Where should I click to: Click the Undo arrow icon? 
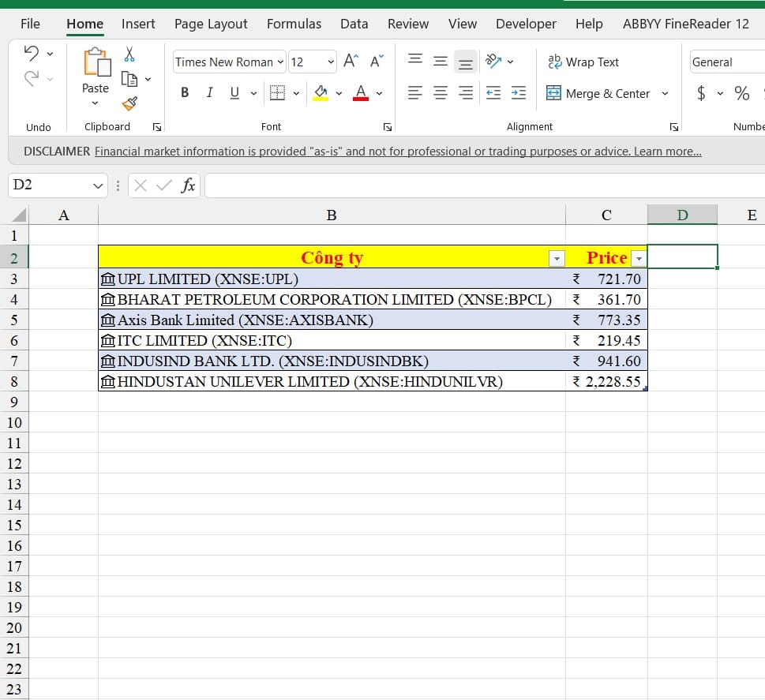click(32, 53)
